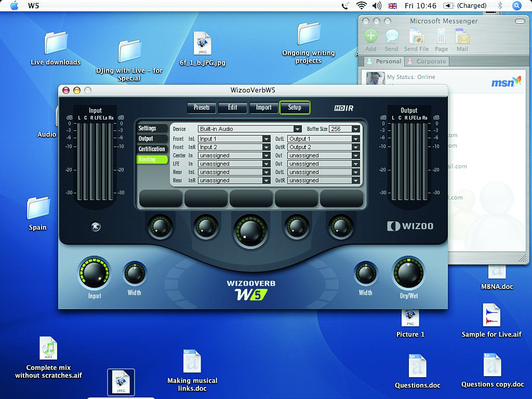Screen dimensions: 532x399
Task: Open the Apple menu
Action: (x=14, y=6)
